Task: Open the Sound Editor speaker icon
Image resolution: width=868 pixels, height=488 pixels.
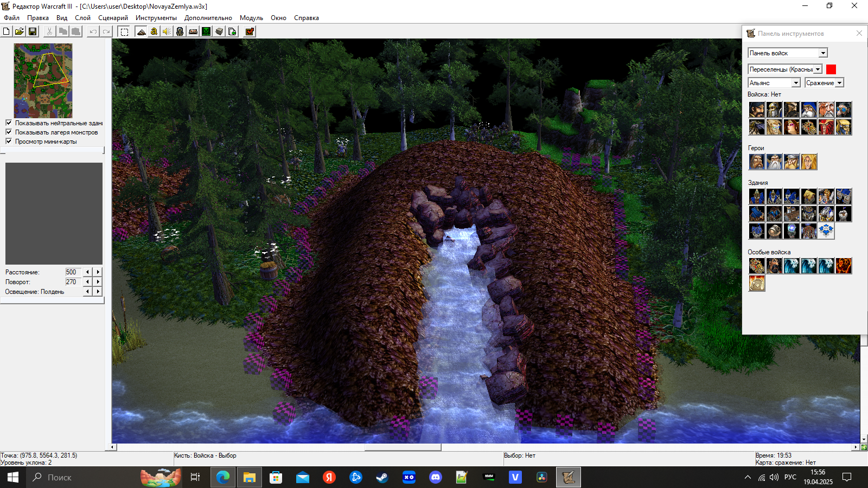Action: point(167,31)
